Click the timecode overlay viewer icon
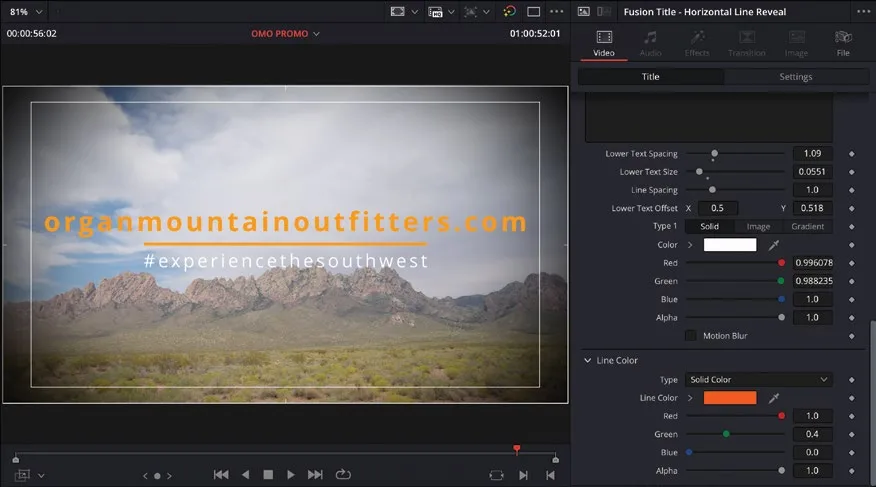Screen dimensions: 876x487 (x=435, y=12)
